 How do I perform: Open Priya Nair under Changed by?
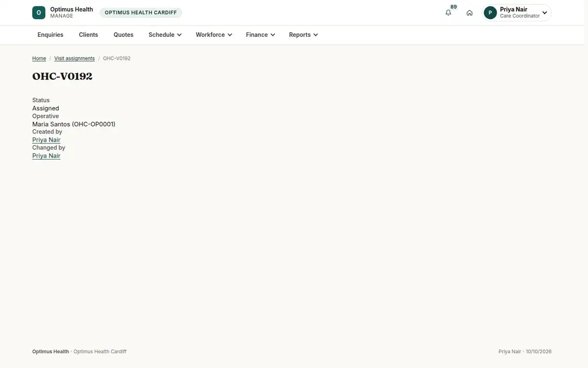[x=47, y=156]
